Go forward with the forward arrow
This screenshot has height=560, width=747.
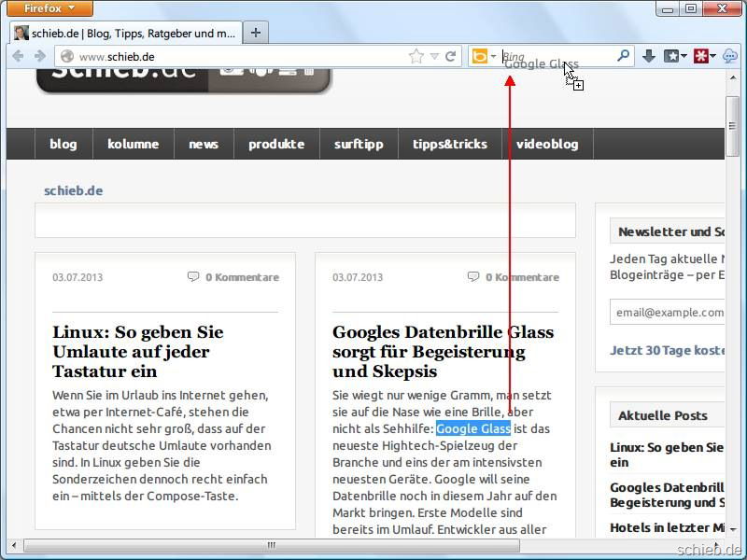[40, 56]
